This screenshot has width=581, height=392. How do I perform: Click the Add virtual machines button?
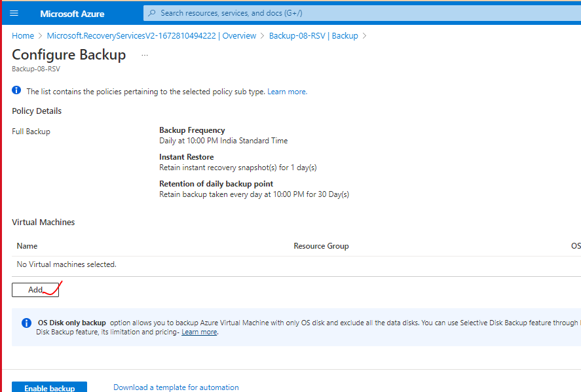(35, 290)
